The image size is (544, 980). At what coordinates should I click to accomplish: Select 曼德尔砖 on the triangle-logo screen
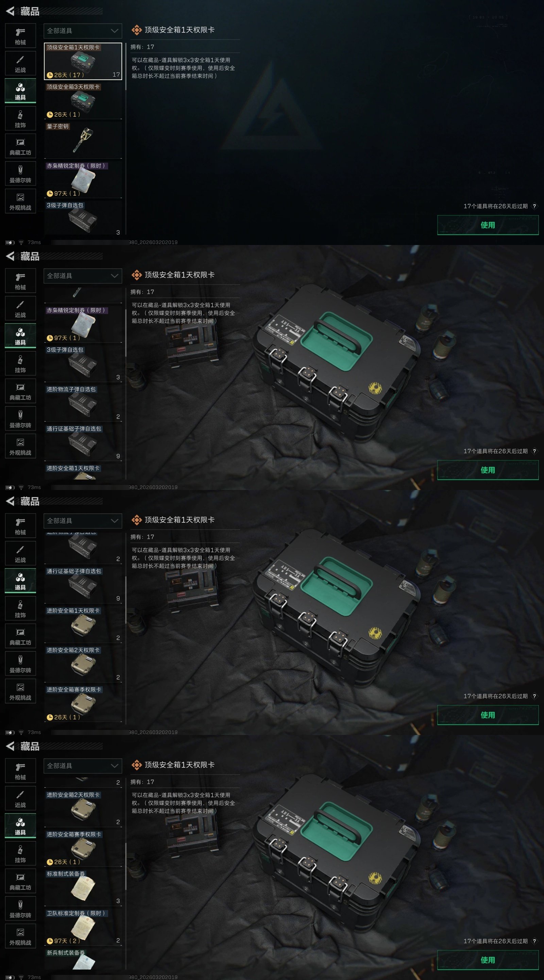coord(20,174)
